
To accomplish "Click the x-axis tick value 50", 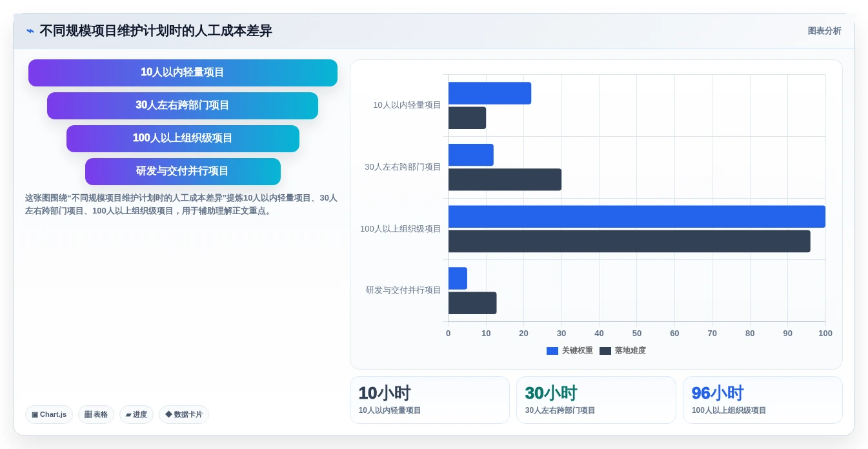I will [637, 334].
